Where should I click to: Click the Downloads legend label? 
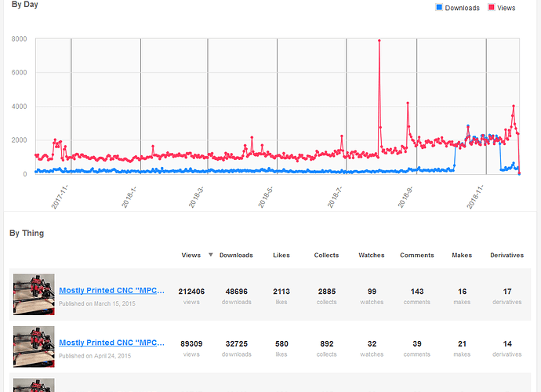tap(462, 8)
